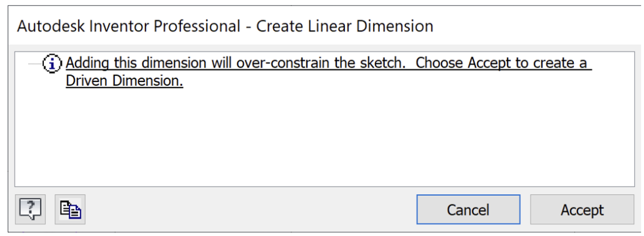Click the "Driven Dimension." text line
This screenshot has width=644, height=236.
tap(124, 81)
